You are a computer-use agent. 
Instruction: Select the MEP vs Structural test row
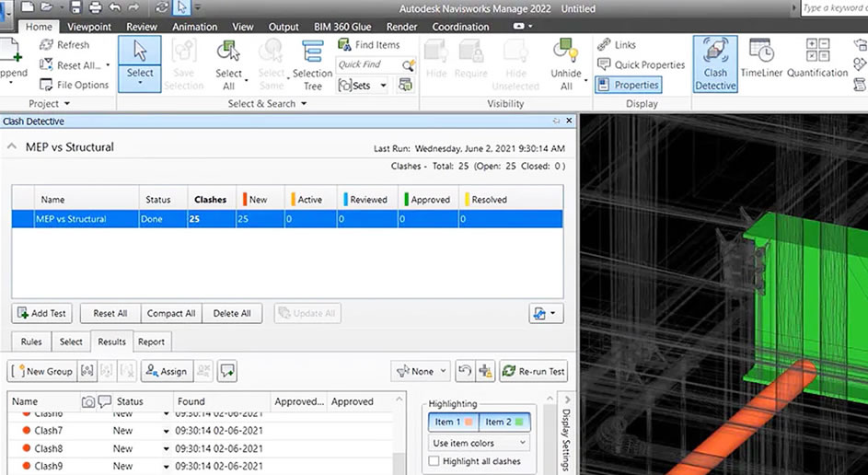tap(287, 219)
